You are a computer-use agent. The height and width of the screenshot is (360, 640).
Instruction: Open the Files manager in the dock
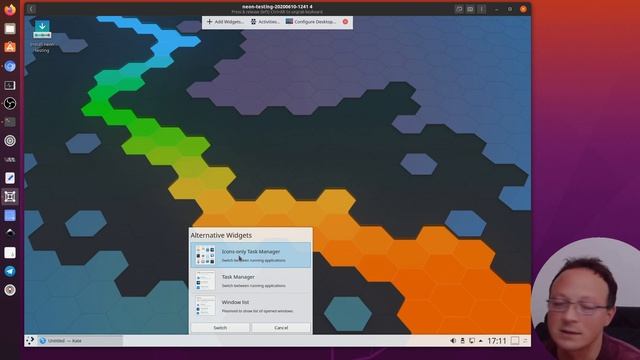(10, 29)
